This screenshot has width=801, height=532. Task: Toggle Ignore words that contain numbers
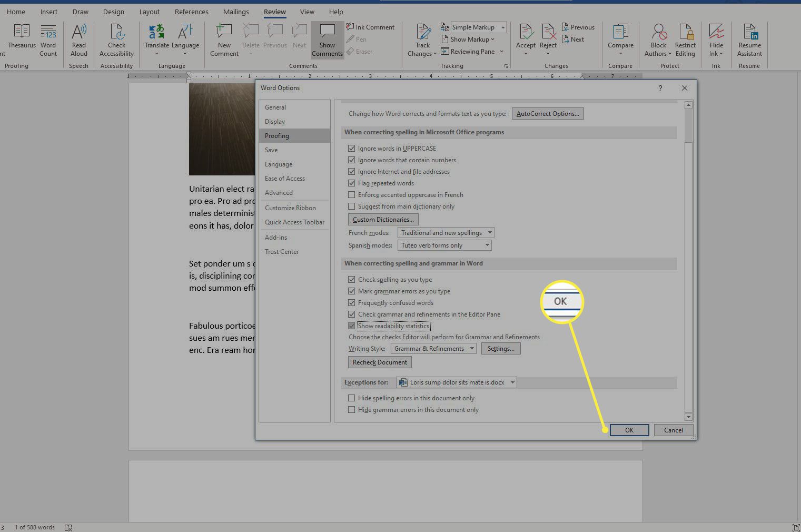click(351, 160)
